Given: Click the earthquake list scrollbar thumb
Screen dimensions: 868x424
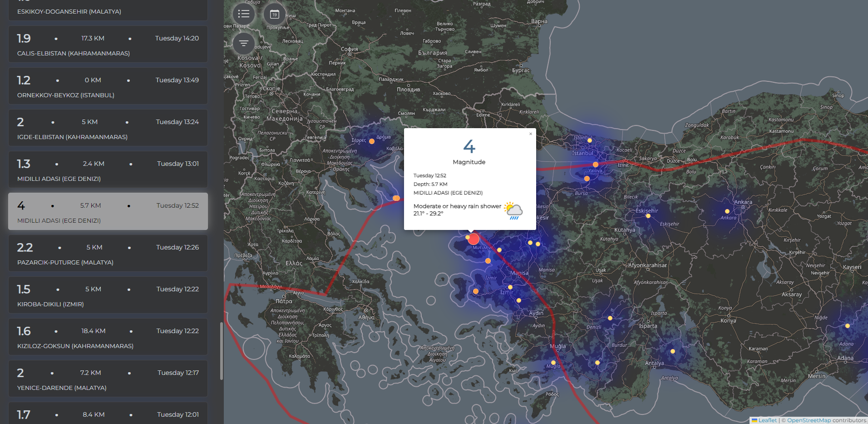Looking at the screenshot, I should click(x=222, y=351).
